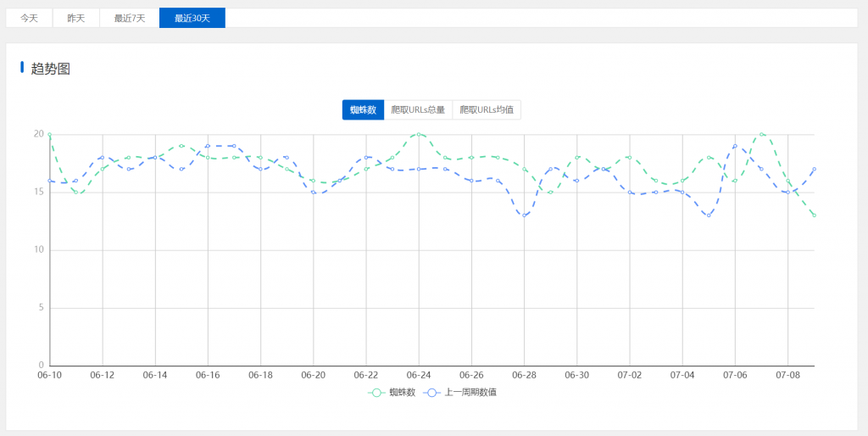868x436 pixels.
Task: Select the 今天 time range tab
Action: 30,18
